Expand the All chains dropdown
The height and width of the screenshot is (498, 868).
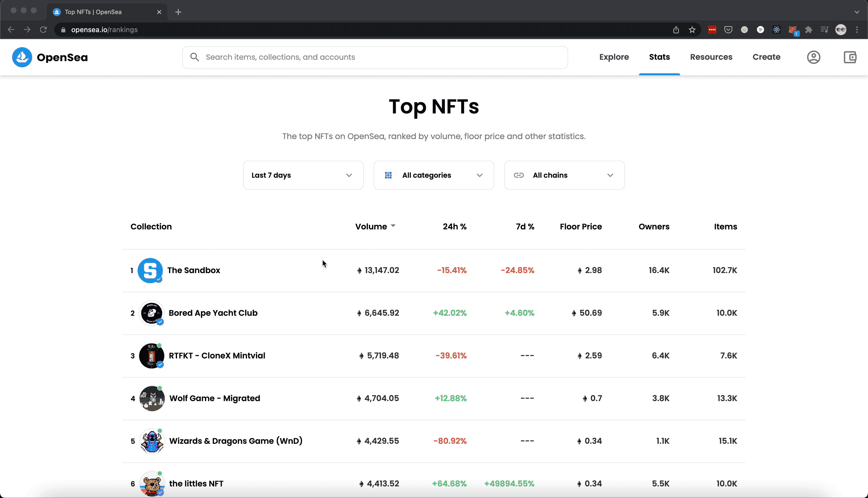[x=565, y=175]
